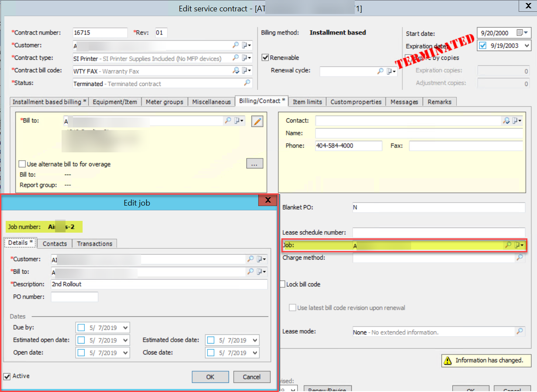Expand Close date dropdown arrow
Image resolution: width=537 pixels, height=392 pixels.
click(255, 352)
